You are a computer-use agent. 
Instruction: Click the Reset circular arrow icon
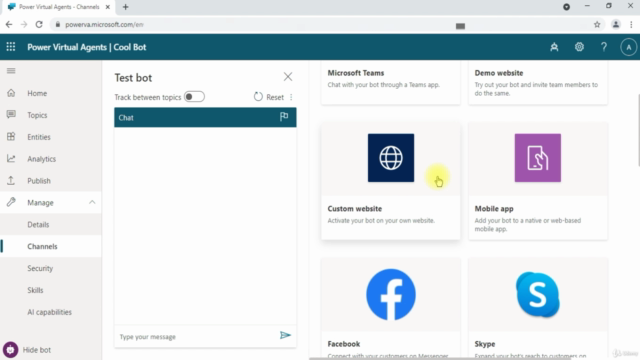(258, 97)
